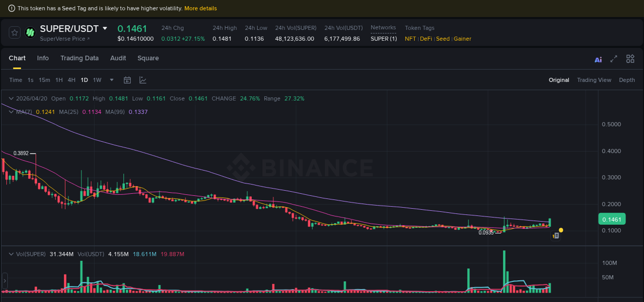
Task: Click the More details link
Action: click(x=201, y=8)
